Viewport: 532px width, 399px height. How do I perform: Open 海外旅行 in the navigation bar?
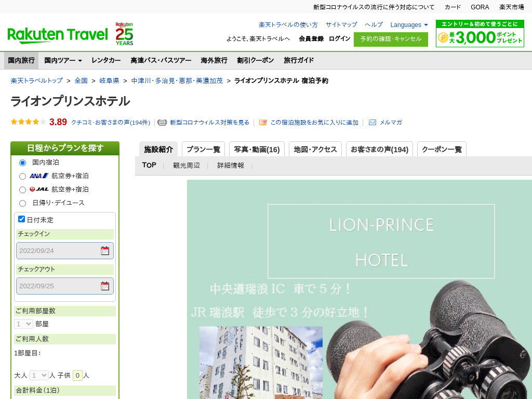coord(214,60)
